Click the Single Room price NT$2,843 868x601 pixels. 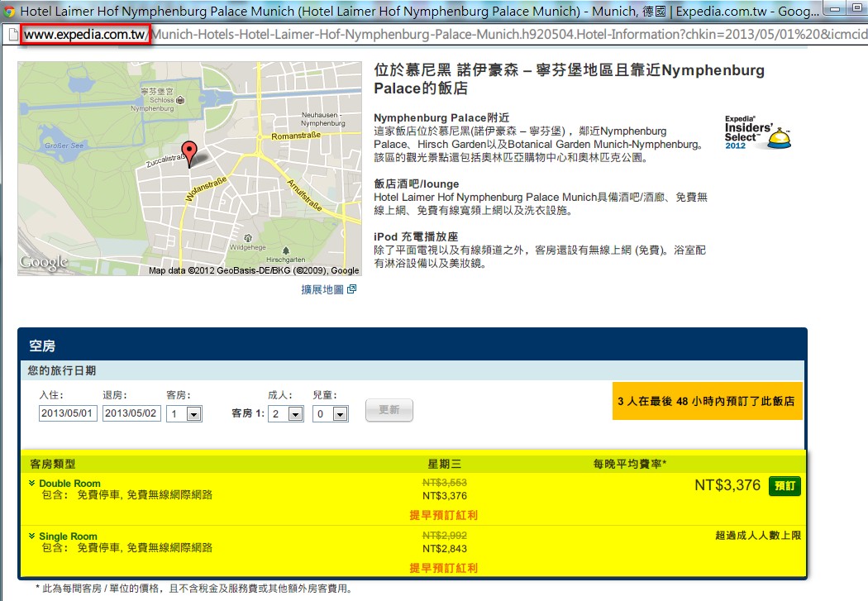(x=445, y=548)
